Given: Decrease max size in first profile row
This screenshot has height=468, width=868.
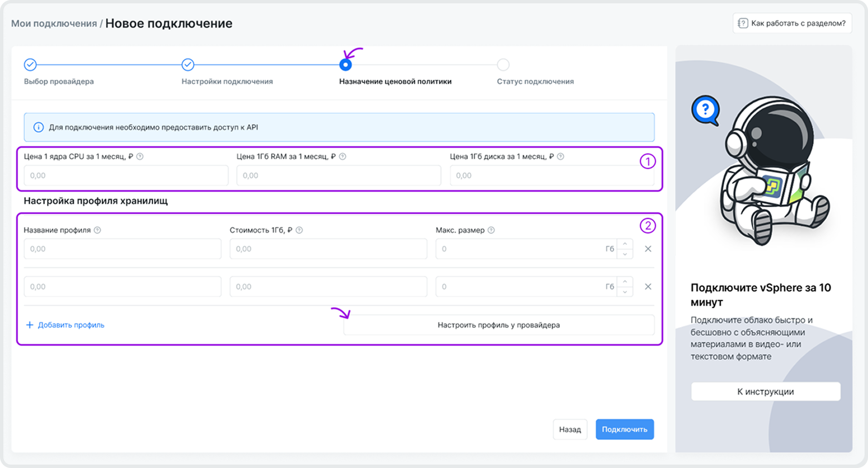Looking at the screenshot, I should [625, 254].
